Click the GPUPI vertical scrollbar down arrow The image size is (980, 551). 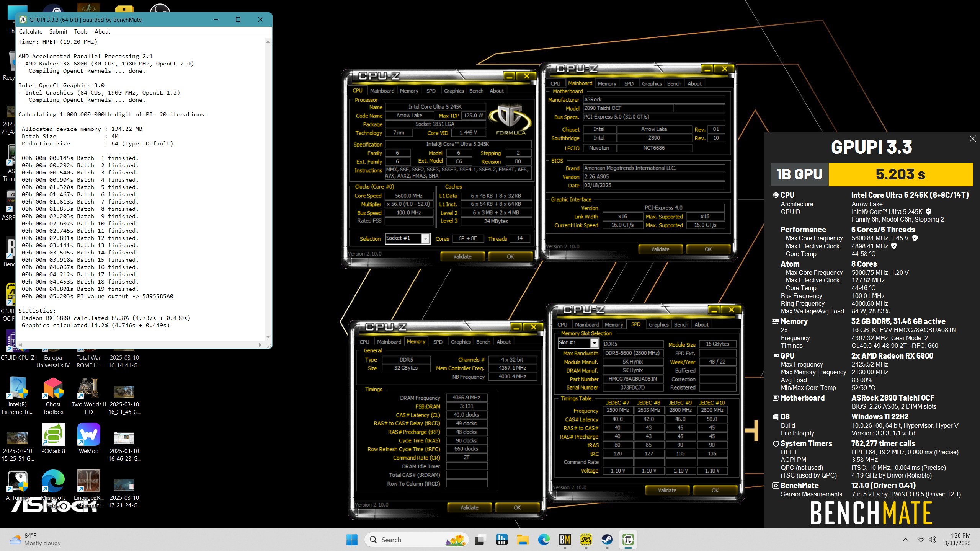268,337
